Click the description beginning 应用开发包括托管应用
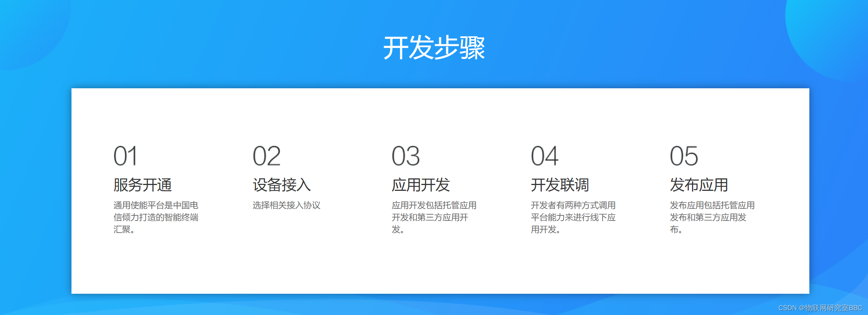Screen dimensions: 868x315 (434, 217)
